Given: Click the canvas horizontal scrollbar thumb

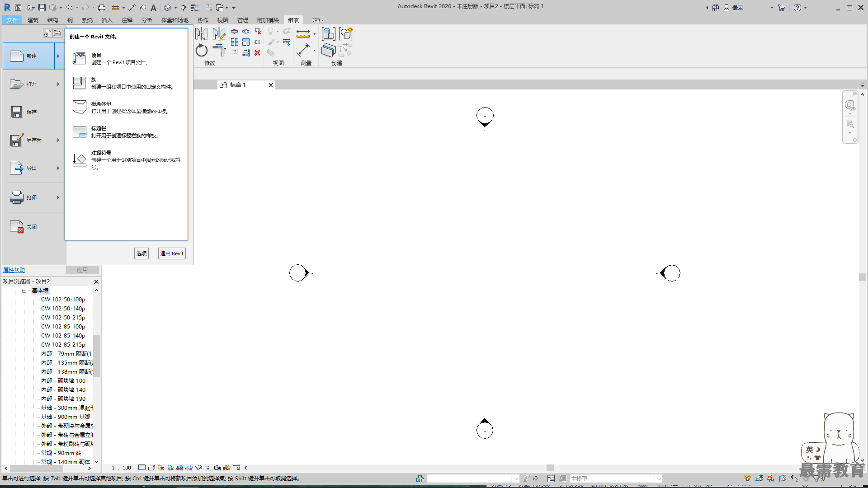Looking at the screenshot, I should pyautogui.click(x=550, y=468).
